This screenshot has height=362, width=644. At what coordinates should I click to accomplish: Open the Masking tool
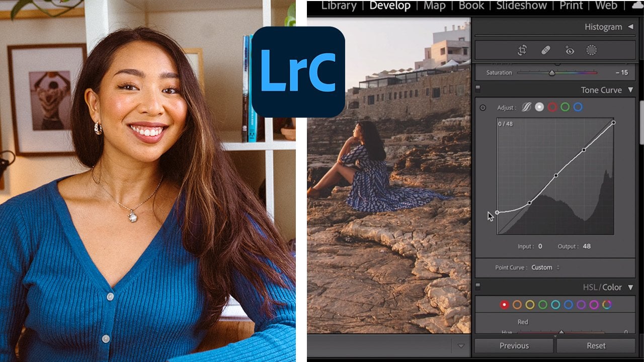click(592, 50)
